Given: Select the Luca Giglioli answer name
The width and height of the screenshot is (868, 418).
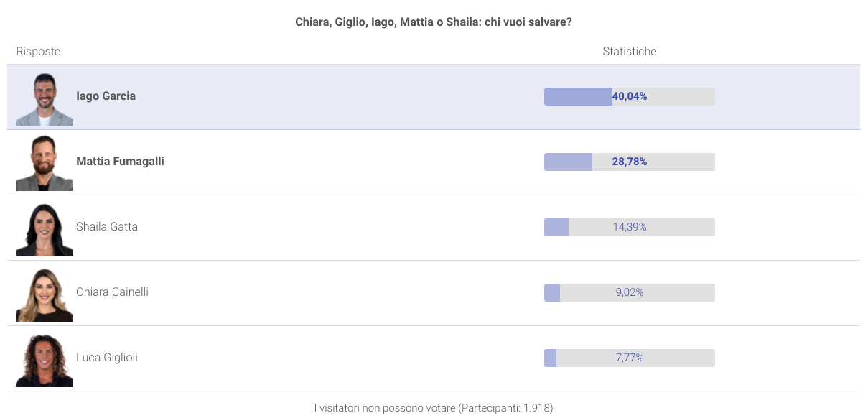Looking at the screenshot, I should click(107, 358).
